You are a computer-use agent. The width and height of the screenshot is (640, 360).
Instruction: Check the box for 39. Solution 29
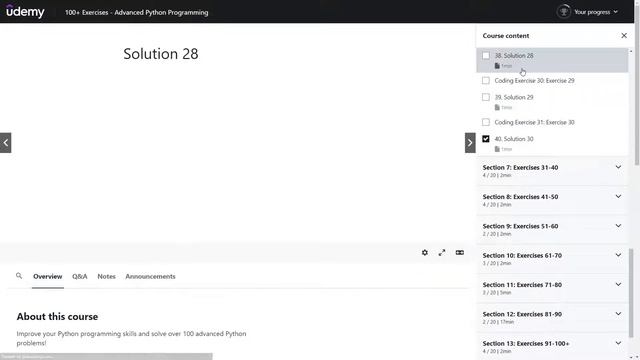(x=486, y=97)
